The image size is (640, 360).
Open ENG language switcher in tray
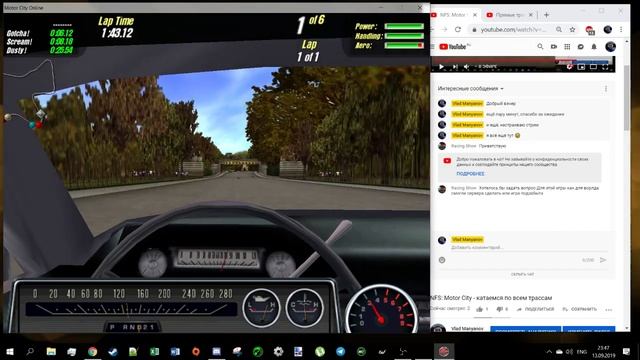click(582, 351)
